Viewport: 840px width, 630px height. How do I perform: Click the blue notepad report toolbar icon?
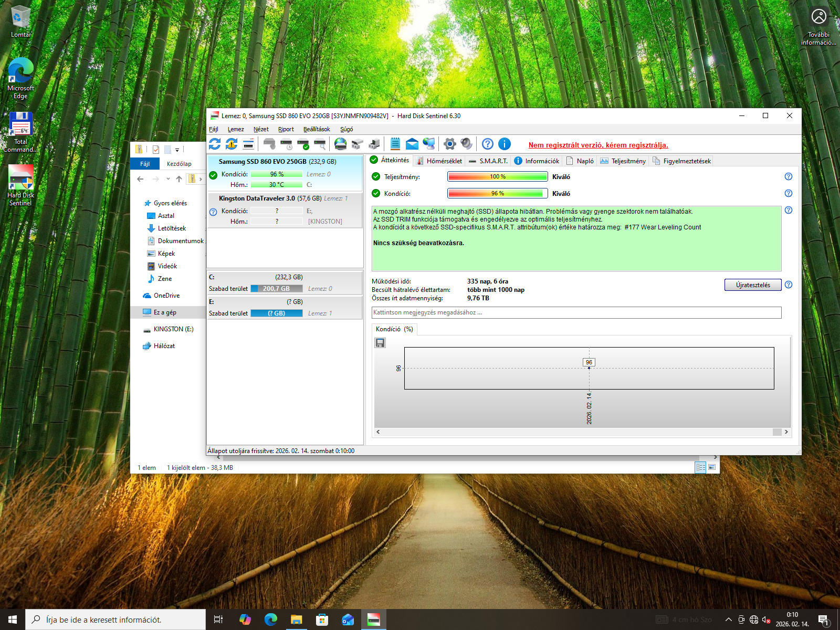(395, 144)
